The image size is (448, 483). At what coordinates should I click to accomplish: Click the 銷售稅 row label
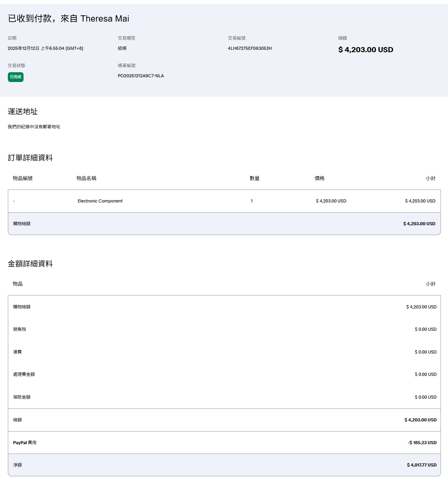click(20, 329)
